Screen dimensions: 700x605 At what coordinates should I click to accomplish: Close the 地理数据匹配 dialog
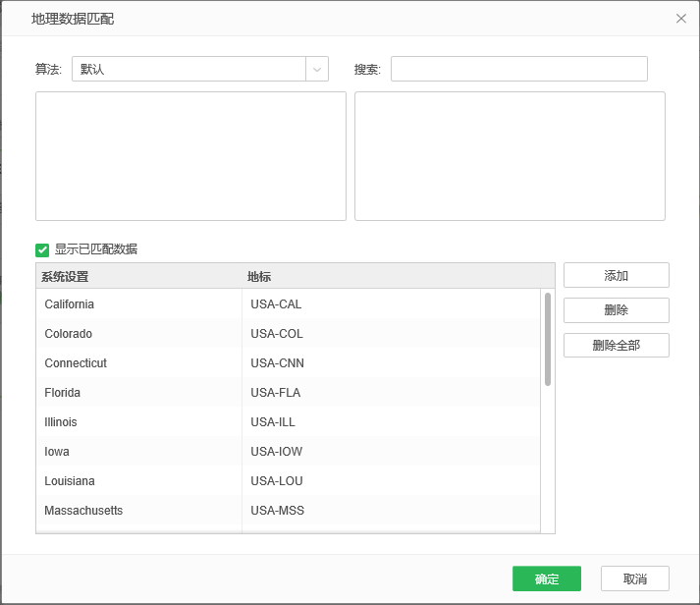[x=680, y=19]
